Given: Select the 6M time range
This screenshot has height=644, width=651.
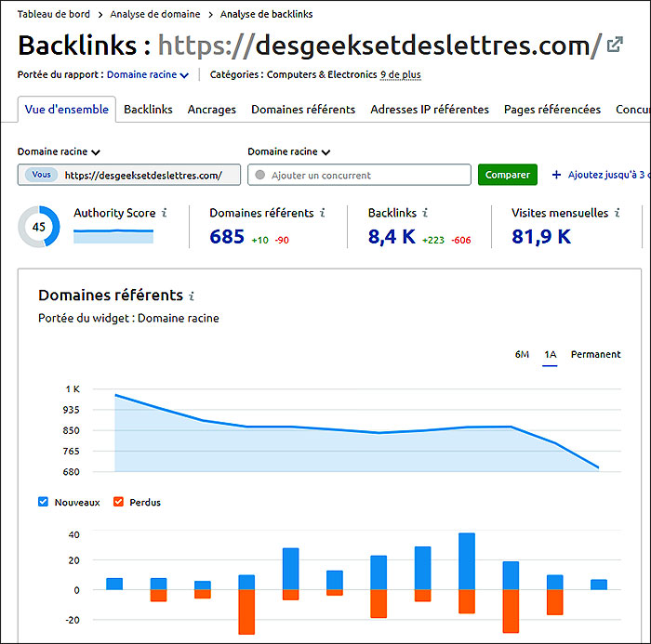Looking at the screenshot, I should point(522,354).
